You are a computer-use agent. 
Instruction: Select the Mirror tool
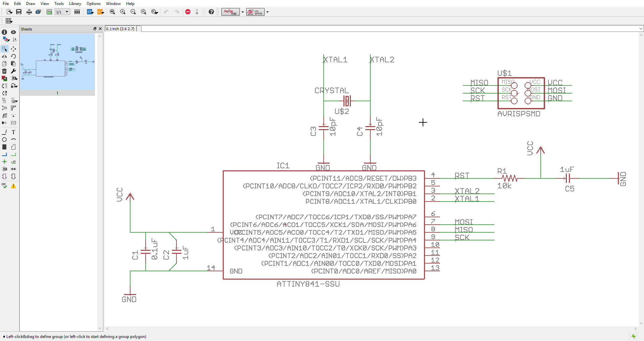(x=4, y=56)
